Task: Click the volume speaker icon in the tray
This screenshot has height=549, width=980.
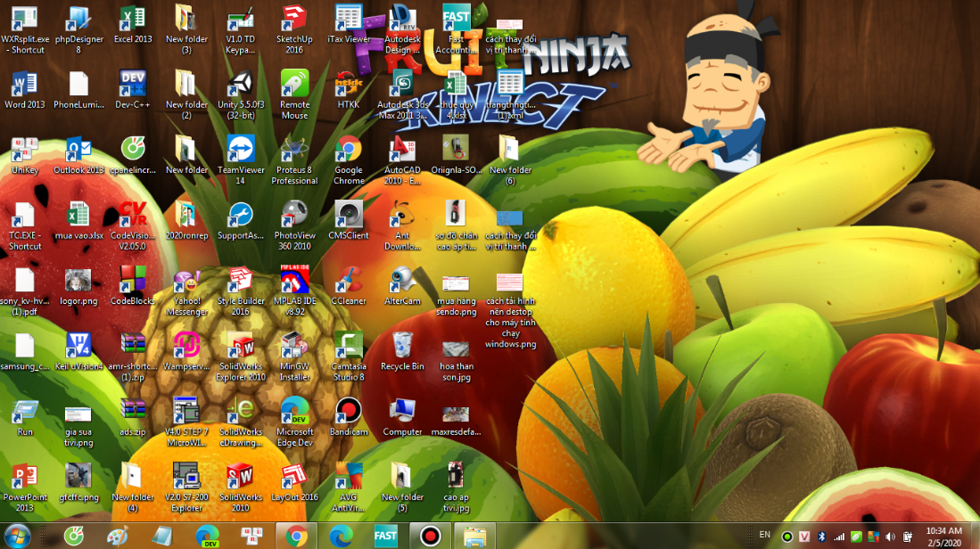Action: point(889,537)
